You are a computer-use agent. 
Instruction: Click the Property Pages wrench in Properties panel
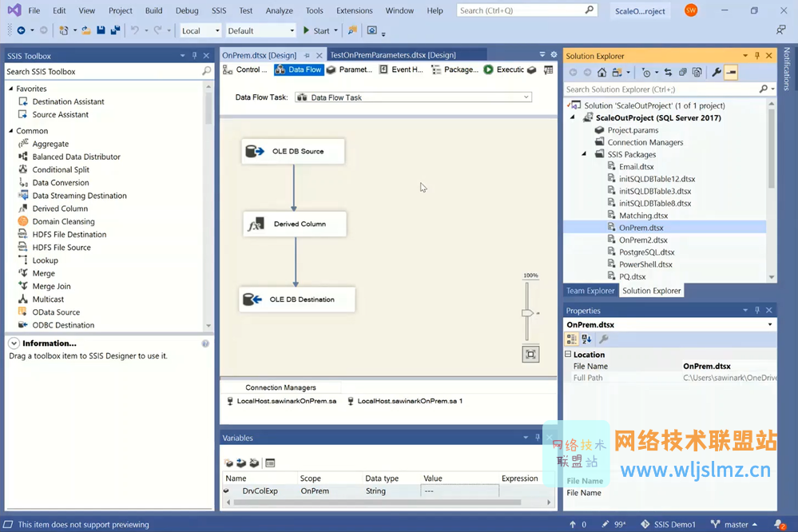coord(604,339)
